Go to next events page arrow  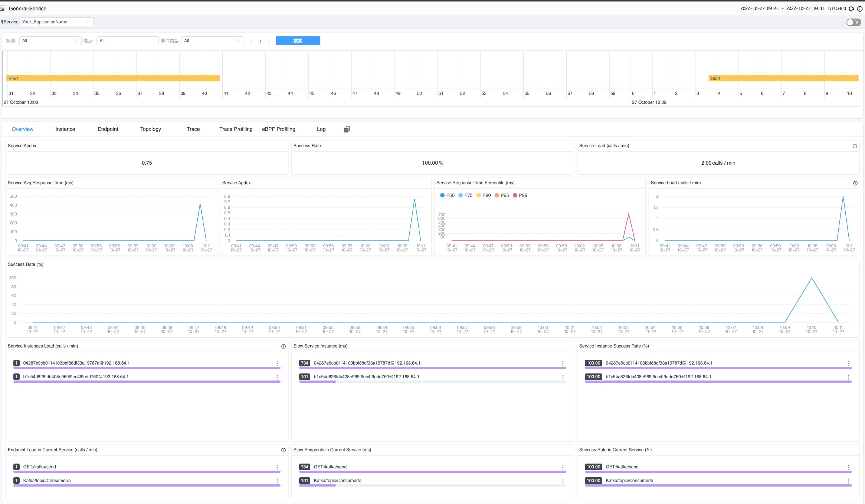269,41
